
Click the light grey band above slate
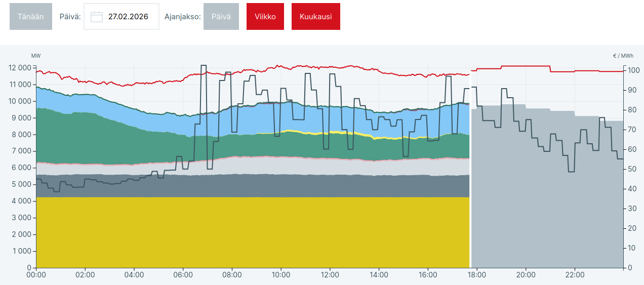click(253, 167)
